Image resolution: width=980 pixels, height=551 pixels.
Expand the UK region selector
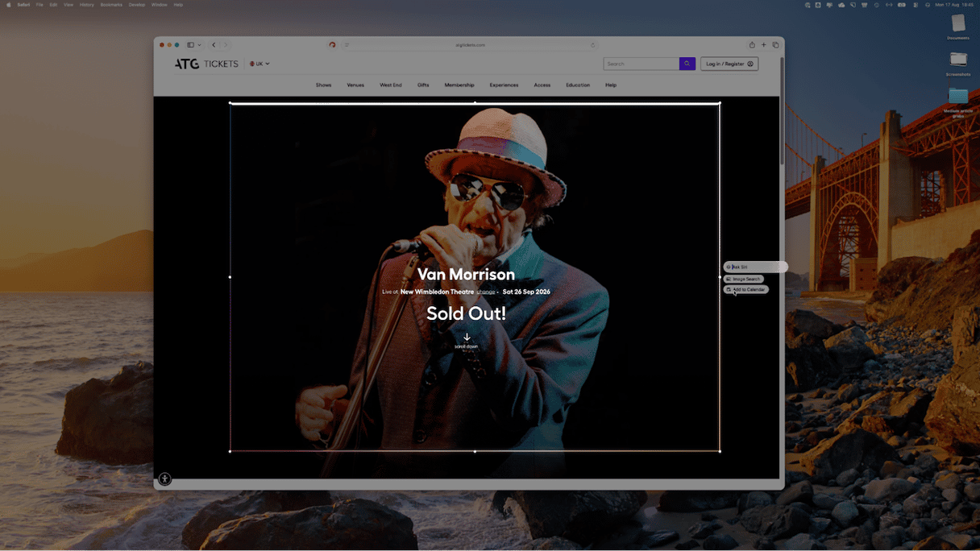click(x=260, y=64)
